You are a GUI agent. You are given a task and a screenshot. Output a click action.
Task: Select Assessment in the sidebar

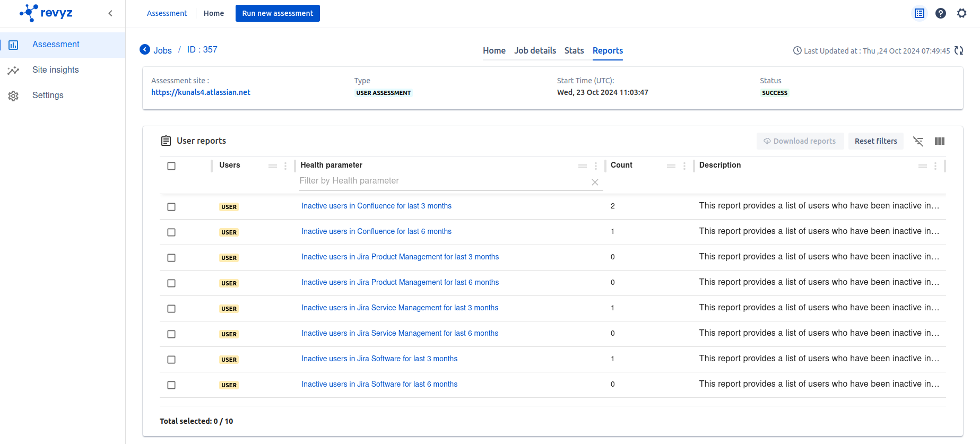click(63, 45)
